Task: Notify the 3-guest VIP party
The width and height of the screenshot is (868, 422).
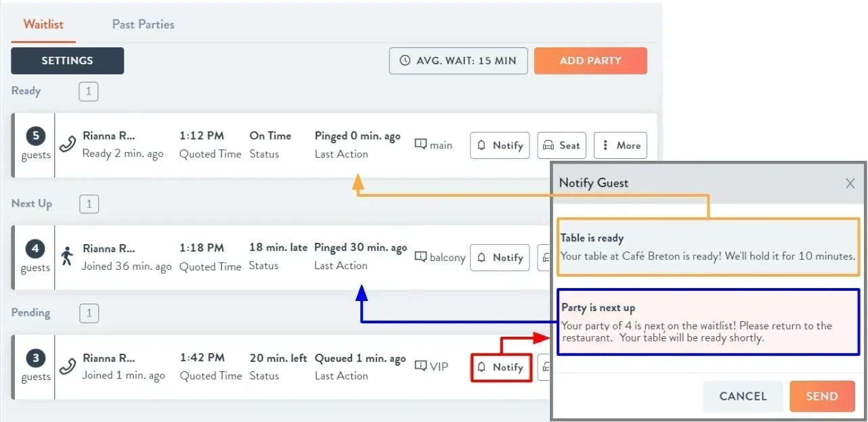Action: 501,367
